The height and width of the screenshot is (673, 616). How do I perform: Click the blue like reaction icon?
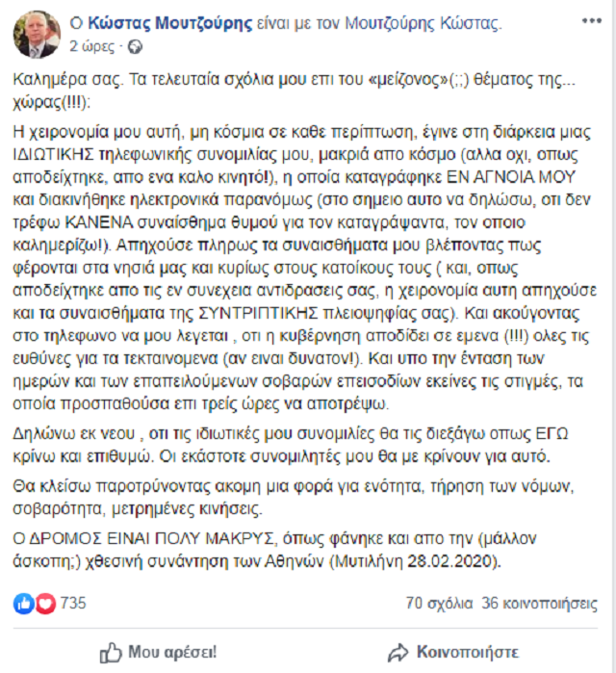[24, 603]
